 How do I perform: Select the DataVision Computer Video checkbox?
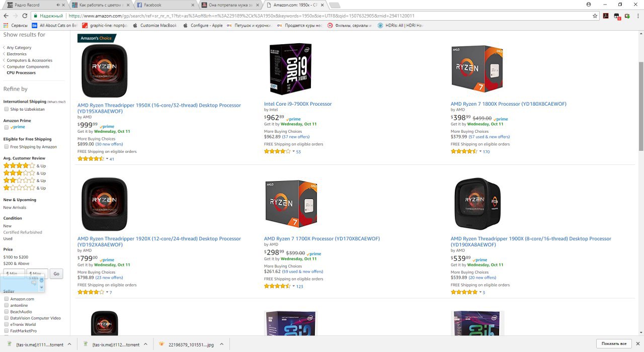click(x=7, y=318)
